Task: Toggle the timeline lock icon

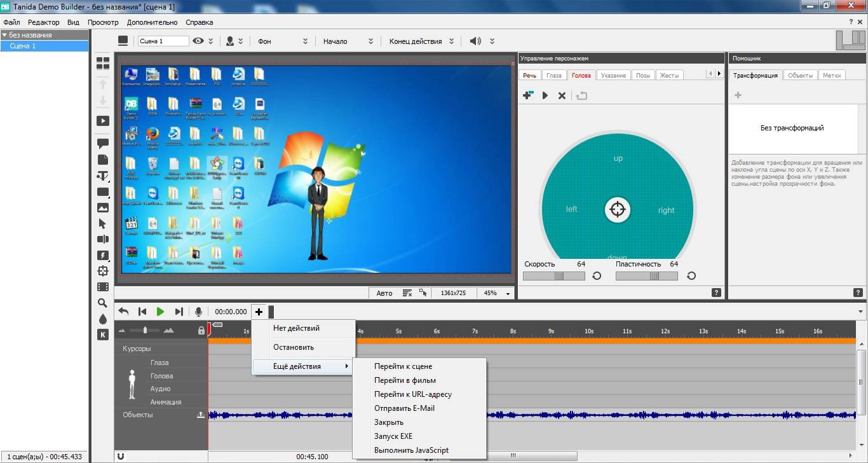Action: click(201, 330)
